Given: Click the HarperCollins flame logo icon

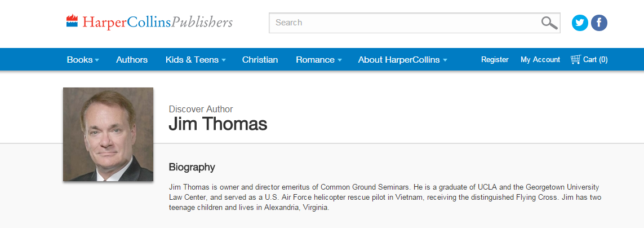Looking at the screenshot, I should click(x=72, y=21).
